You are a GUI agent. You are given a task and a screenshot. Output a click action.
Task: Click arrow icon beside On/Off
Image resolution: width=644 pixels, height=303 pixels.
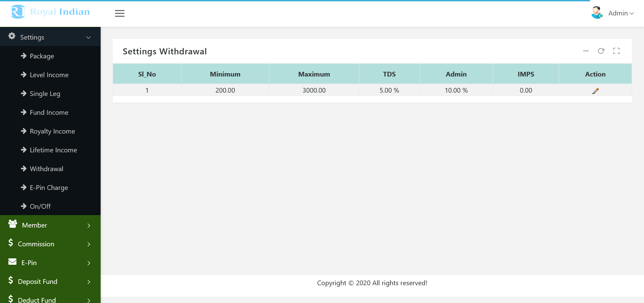click(23, 206)
